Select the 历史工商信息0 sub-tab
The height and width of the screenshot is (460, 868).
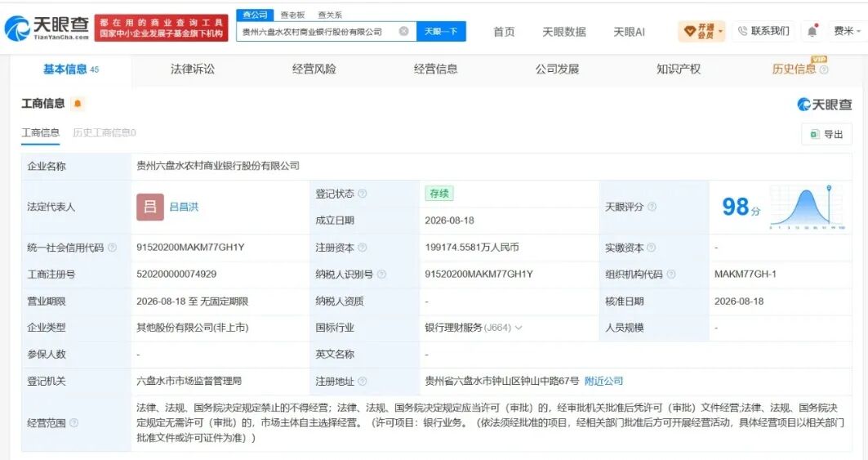click(x=104, y=133)
